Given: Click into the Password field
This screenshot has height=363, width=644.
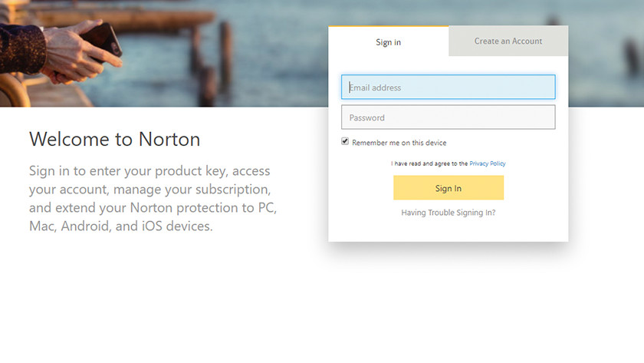Looking at the screenshot, I should coord(448,117).
